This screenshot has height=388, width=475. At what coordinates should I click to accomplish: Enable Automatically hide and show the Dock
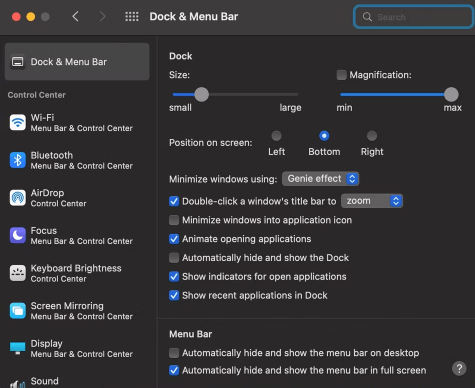pyautogui.click(x=174, y=258)
